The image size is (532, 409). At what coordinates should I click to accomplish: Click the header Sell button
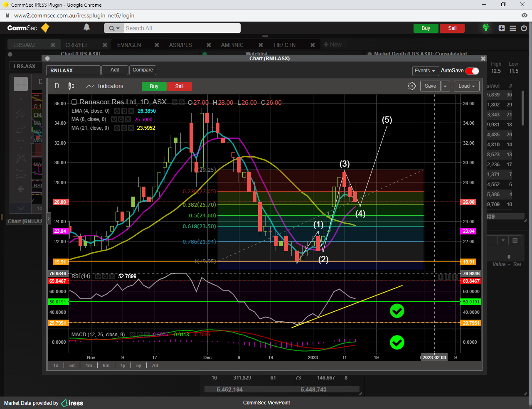[x=452, y=28]
